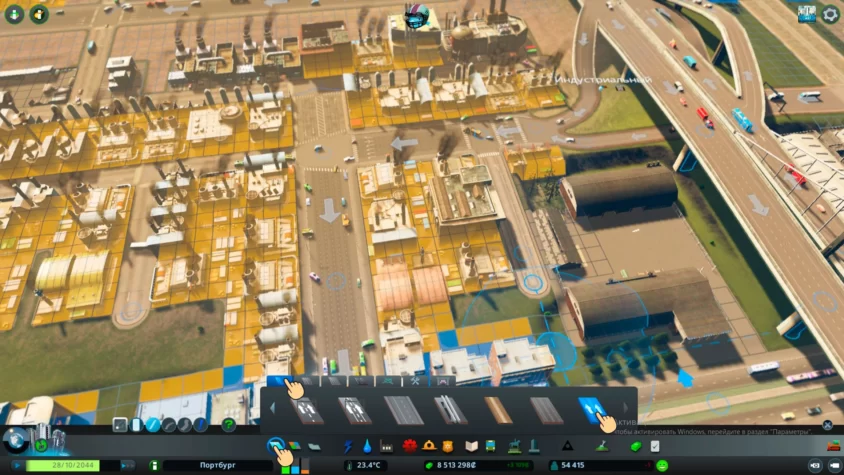Select the wide gray highway thumbnail

[x=403, y=411]
